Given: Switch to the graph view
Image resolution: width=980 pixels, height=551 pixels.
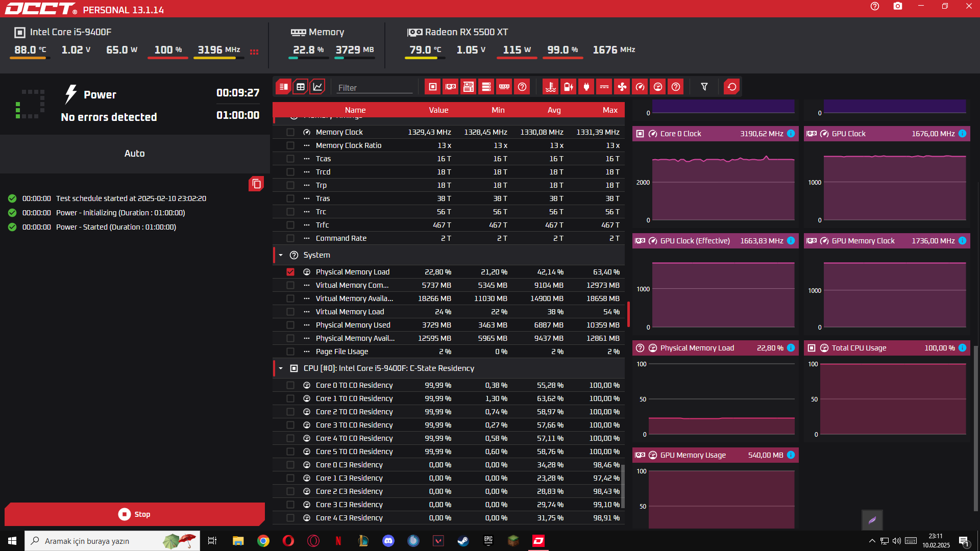Looking at the screenshot, I should [x=317, y=87].
